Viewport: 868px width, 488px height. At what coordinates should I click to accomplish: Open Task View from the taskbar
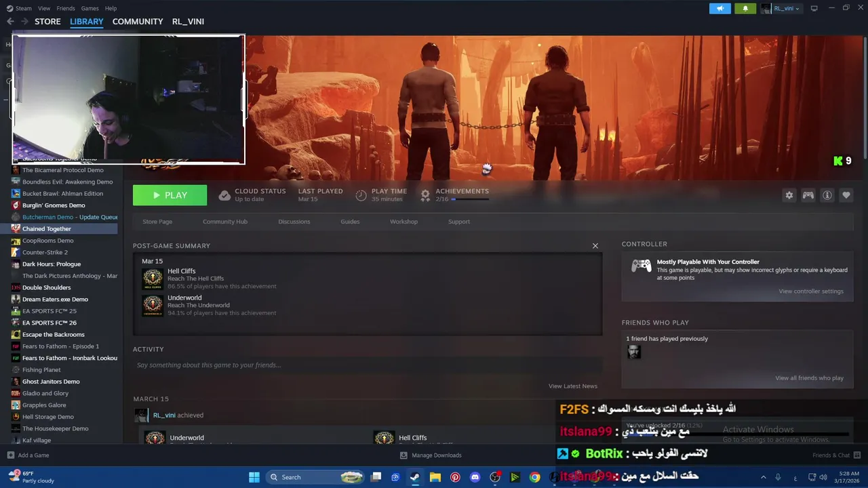376,477
